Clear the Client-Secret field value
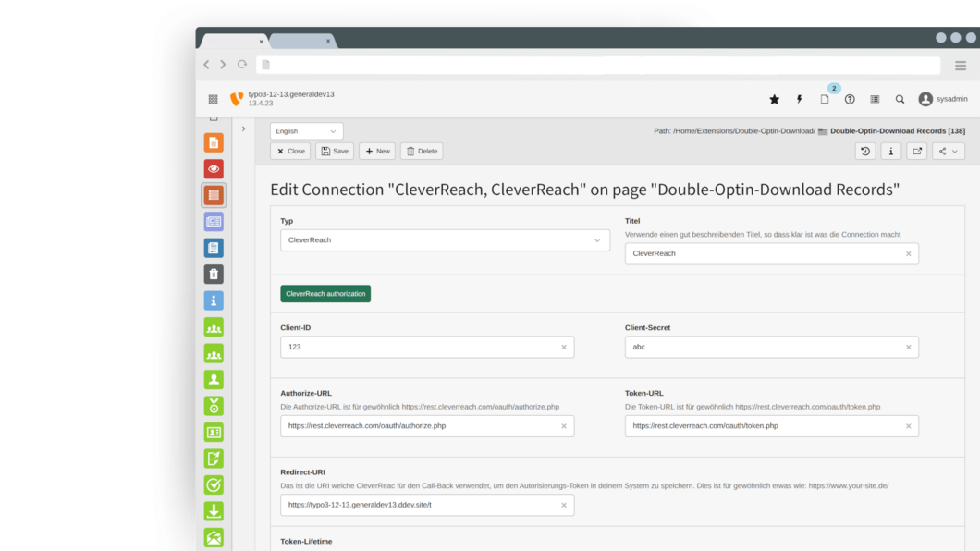 pos(908,348)
